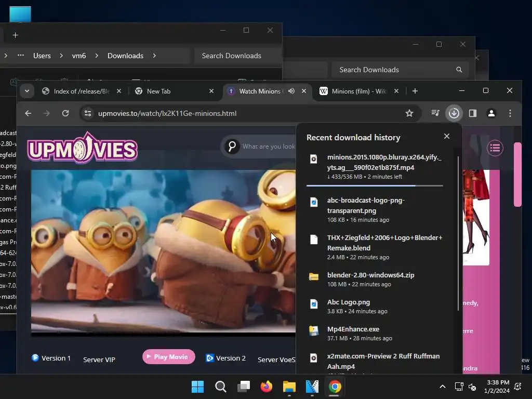Screen dimensions: 532x399
Task: Close the Index of /release tab
Action: click(119, 91)
